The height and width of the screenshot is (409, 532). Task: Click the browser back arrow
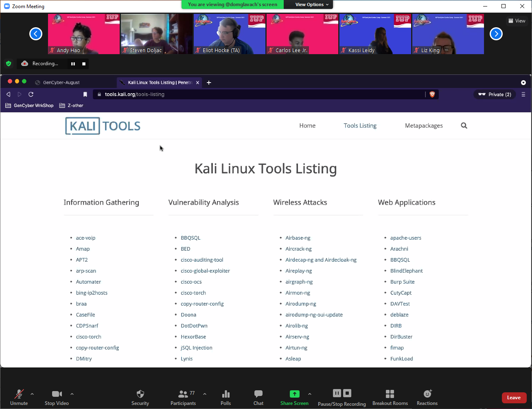(x=8, y=94)
